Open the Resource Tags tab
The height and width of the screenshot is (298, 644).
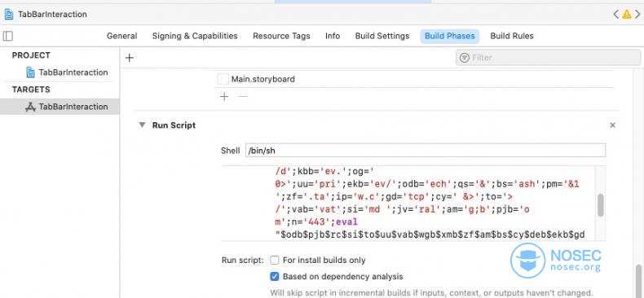[x=281, y=36]
